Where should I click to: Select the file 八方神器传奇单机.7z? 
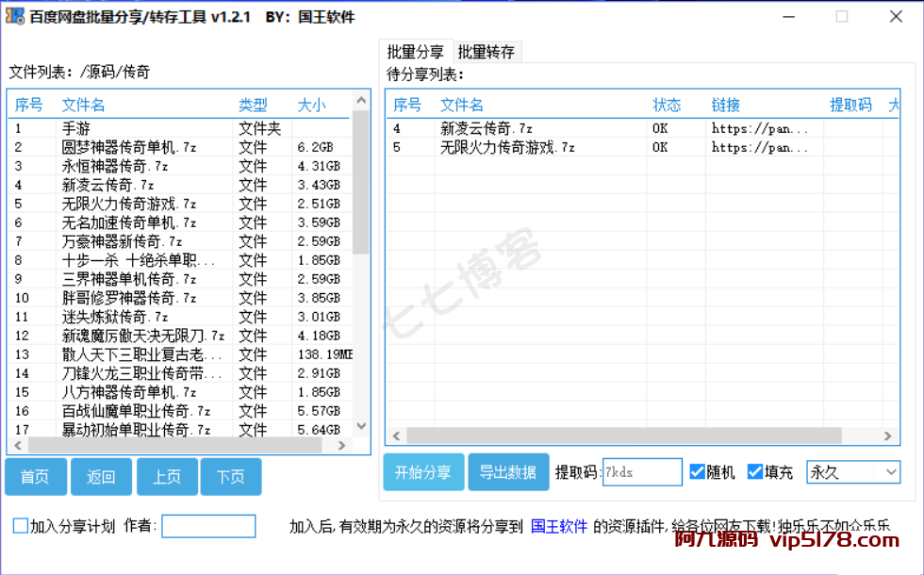[x=180, y=392]
